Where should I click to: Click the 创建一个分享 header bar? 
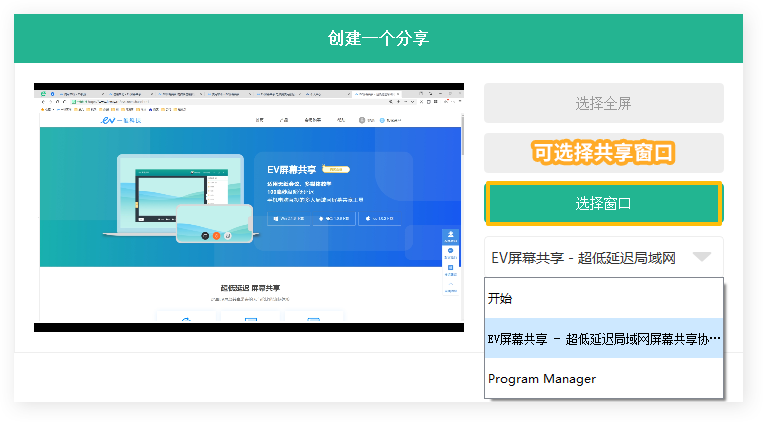tap(378, 38)
